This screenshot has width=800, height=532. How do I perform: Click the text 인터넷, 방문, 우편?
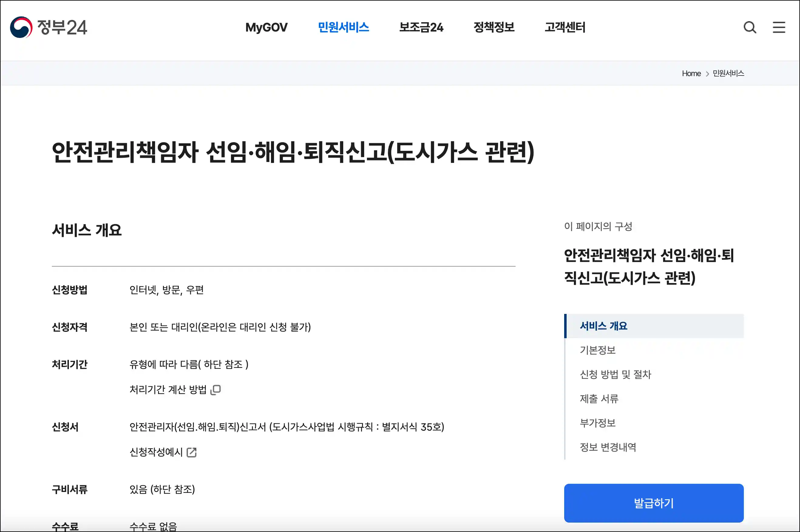pyautogui.click(x=166, y=290)
